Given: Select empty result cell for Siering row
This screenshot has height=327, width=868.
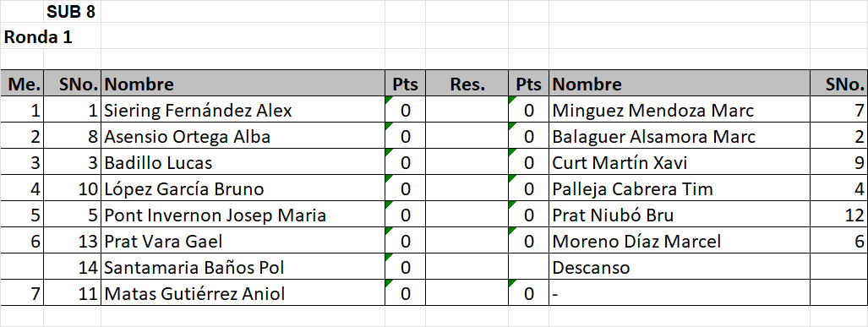Looking at the screenshot, I should click(x=467, y=111).
